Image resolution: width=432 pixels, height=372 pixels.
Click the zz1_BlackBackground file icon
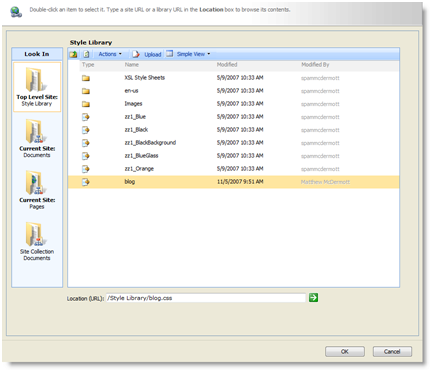click(x=86, y=143)
